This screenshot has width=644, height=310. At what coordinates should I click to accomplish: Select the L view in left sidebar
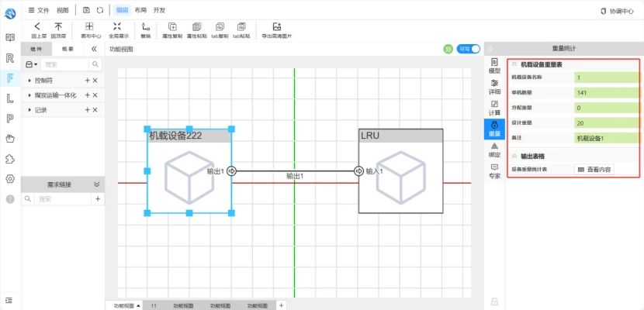[x=10, y=98]
